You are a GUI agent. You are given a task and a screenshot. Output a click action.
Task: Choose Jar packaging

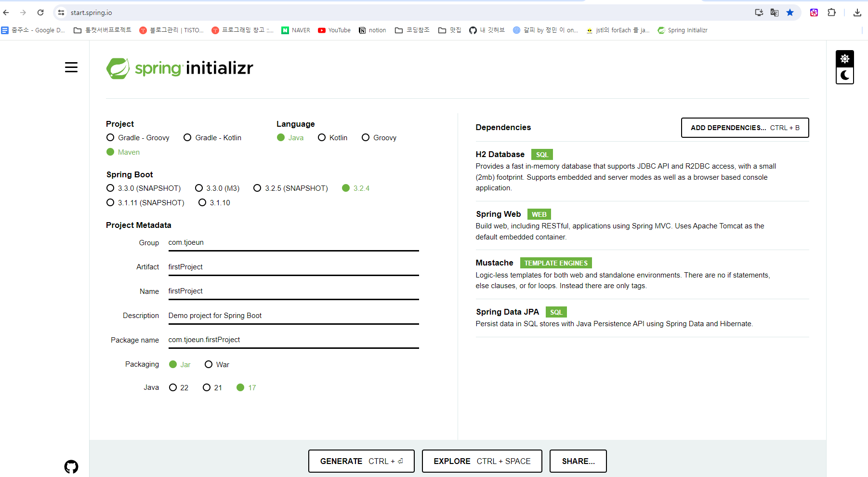coord(180,365)
